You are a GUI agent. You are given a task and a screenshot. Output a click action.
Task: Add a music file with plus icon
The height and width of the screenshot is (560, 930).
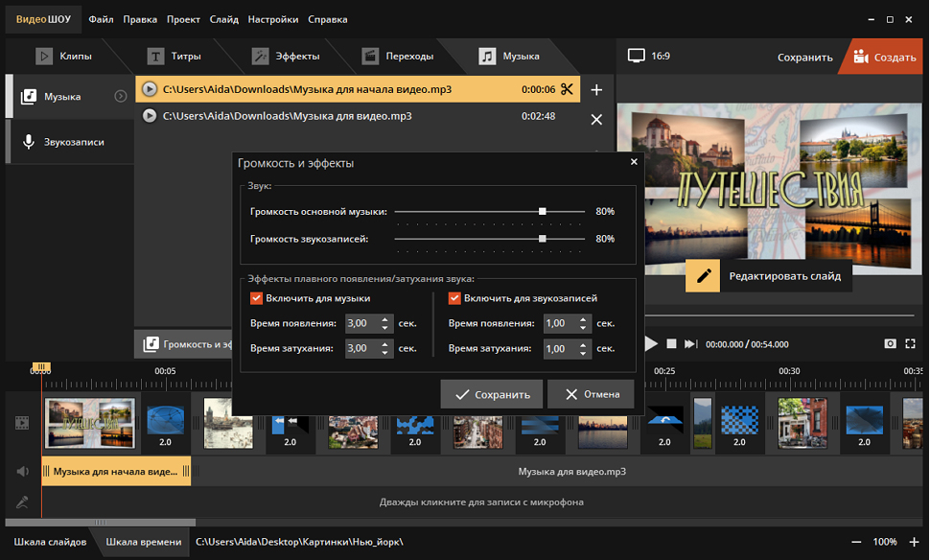pos(596,89)
